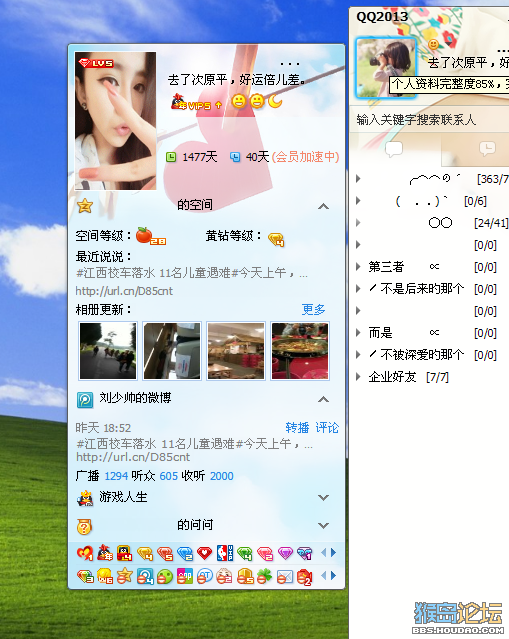Click the 输入关键字搜索联系人 search field

click(x=430, y=120)
